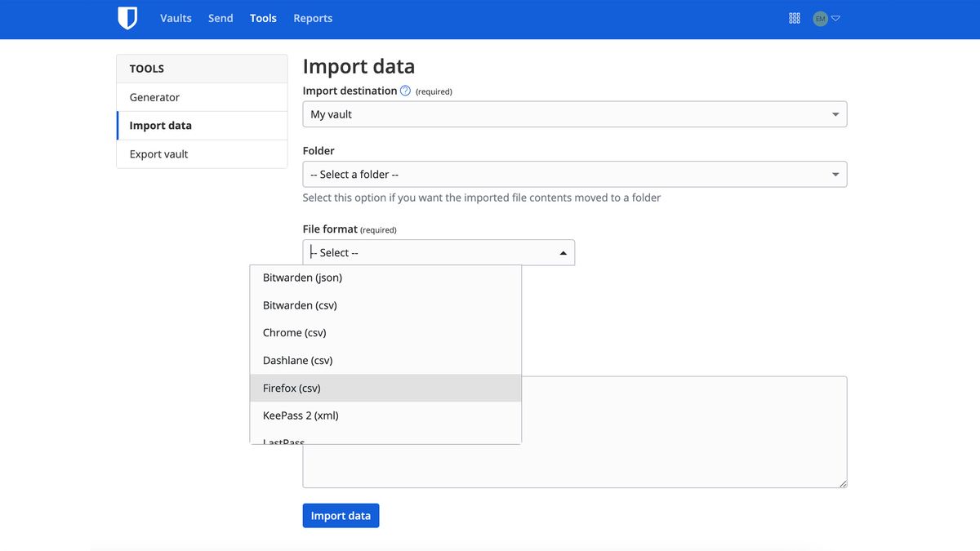This screenshot has height=551, width=980.
Task: Choose Chrome (csv) as file format
Action: [x=294, y=332]
